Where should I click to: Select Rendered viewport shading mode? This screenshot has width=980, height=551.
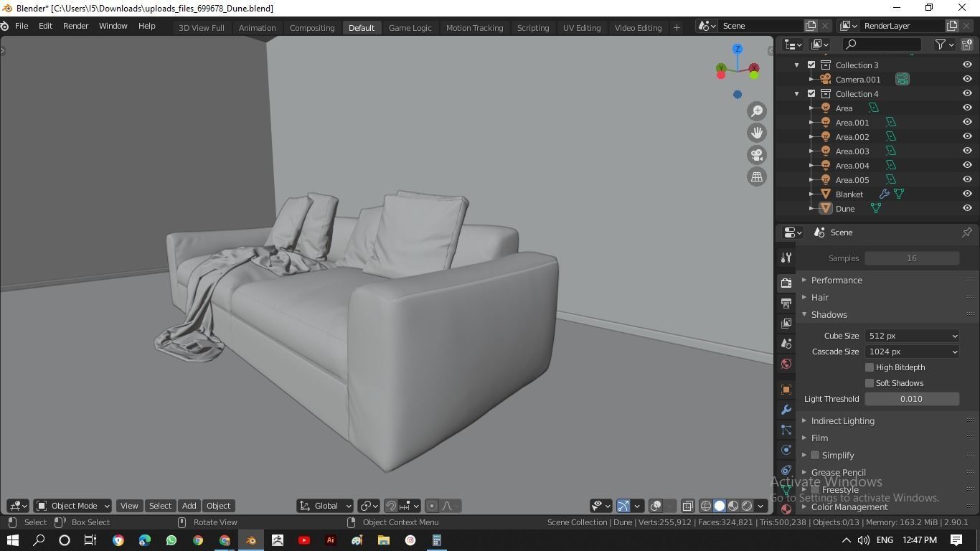(x=747, y=506)
